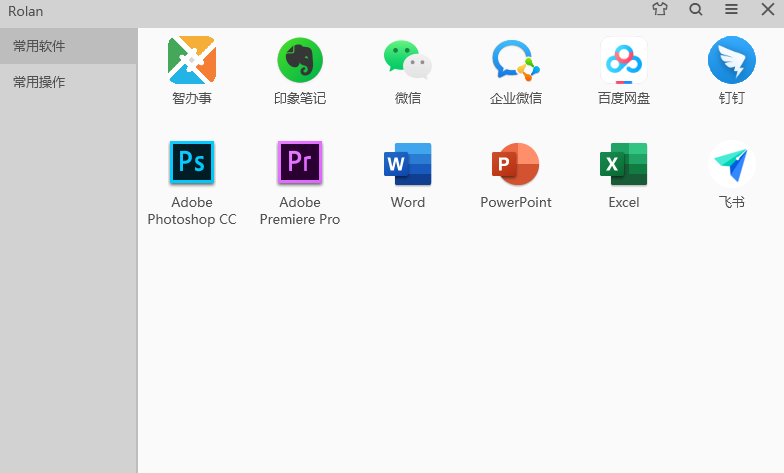Screen dimensions: 784x473
Task: Open the 印象笔记 elephant icon
Action: coord(300,60)
